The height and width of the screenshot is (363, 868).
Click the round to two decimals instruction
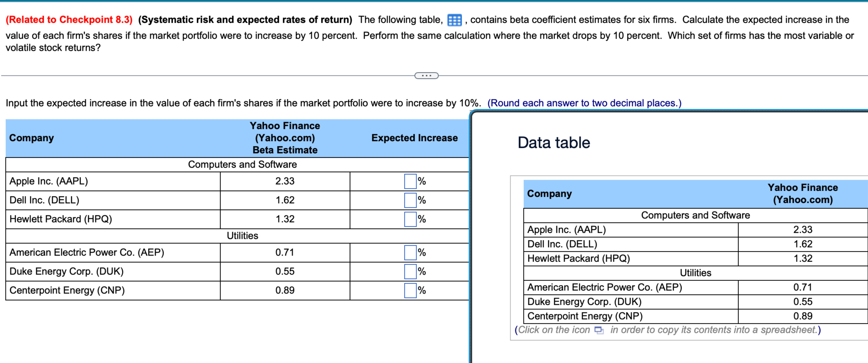click(584, 103)
